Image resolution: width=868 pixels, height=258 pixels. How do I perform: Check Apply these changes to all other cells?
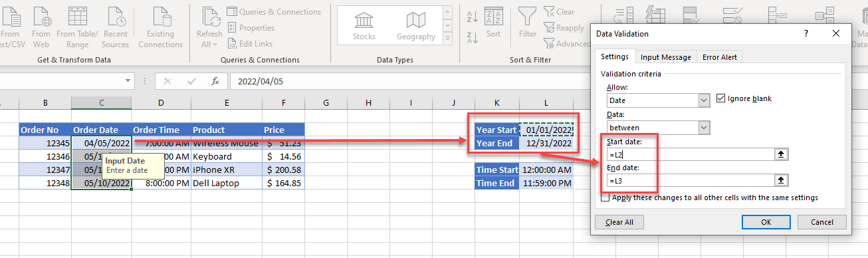tap(605, 197)
